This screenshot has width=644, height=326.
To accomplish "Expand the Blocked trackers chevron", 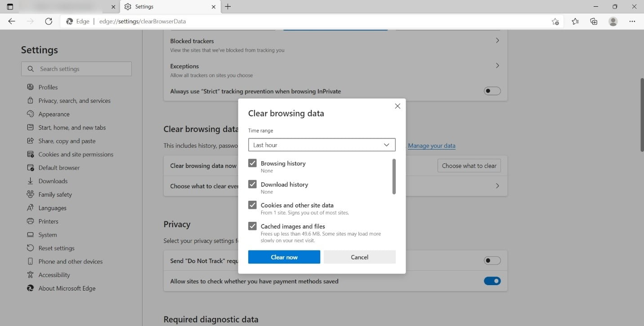I will [497, 40].
